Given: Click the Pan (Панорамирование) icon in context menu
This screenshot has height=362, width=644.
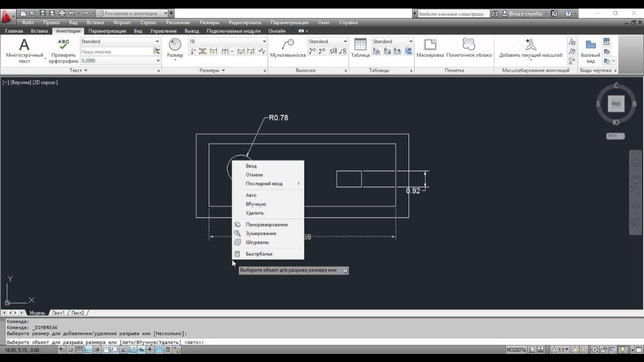Looking at the screenshot, I should (x=237, y=225).
